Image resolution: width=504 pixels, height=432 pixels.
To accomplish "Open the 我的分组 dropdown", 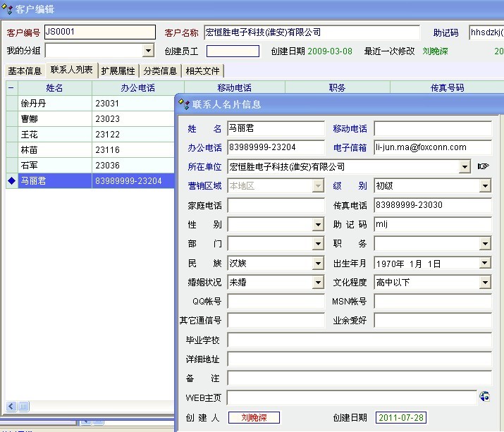I will pyautogui.click(x=148, y=51).
